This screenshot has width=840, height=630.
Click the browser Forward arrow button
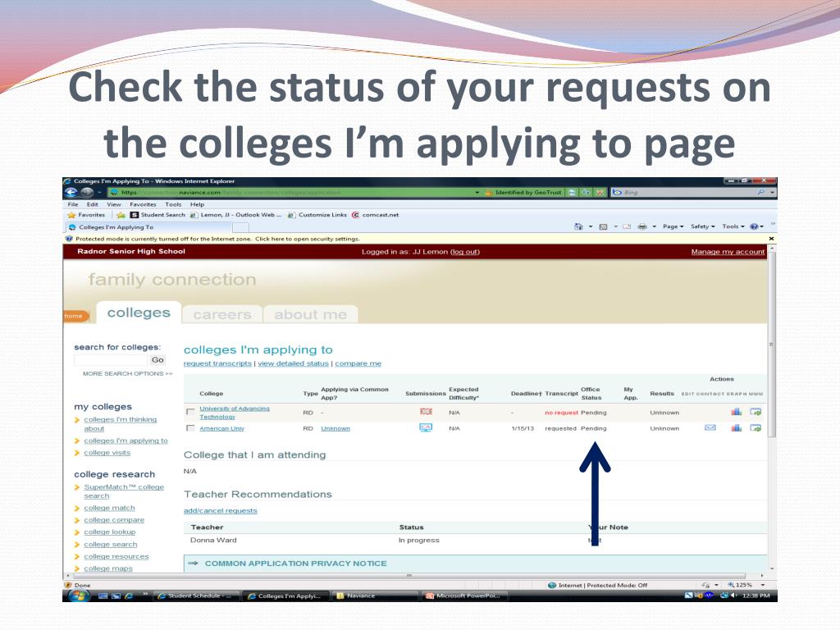click(x=87, y=192)
